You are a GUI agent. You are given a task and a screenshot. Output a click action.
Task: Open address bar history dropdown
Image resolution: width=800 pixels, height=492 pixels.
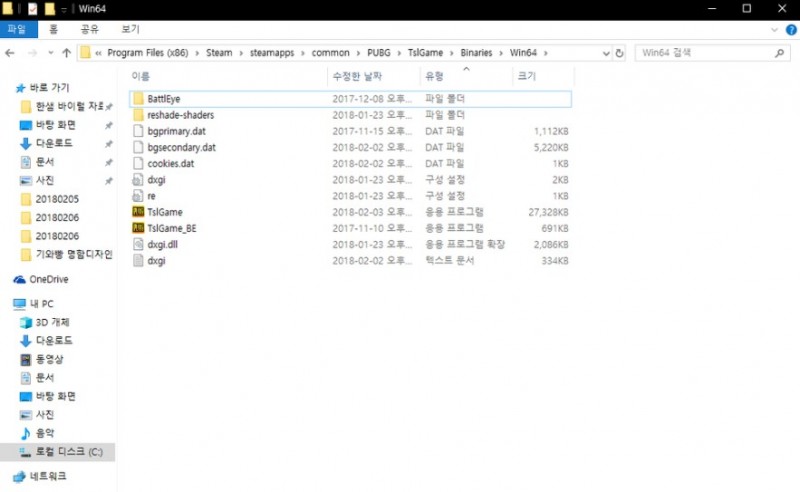(606, 53)
